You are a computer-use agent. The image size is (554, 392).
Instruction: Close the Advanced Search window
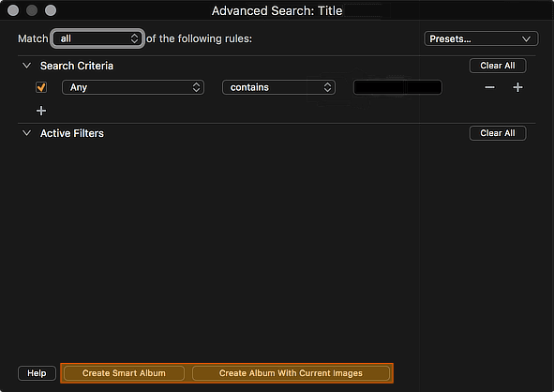(x=13, y=10)
